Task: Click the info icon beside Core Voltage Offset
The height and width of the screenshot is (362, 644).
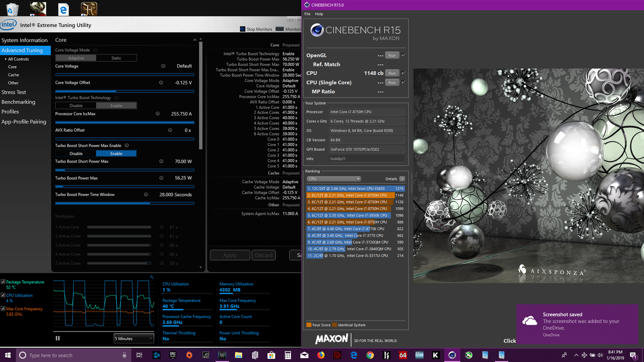Action: coord(161,82)
